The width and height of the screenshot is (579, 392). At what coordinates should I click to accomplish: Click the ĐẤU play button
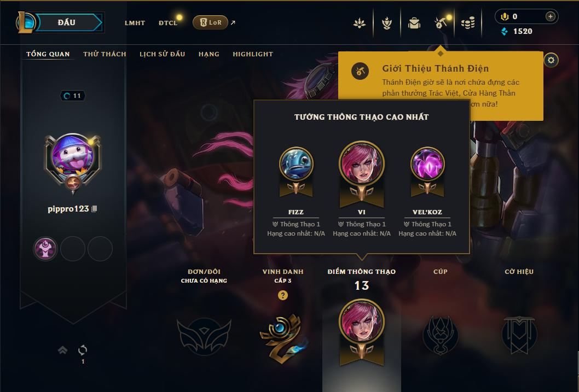[x=66, y=22]
